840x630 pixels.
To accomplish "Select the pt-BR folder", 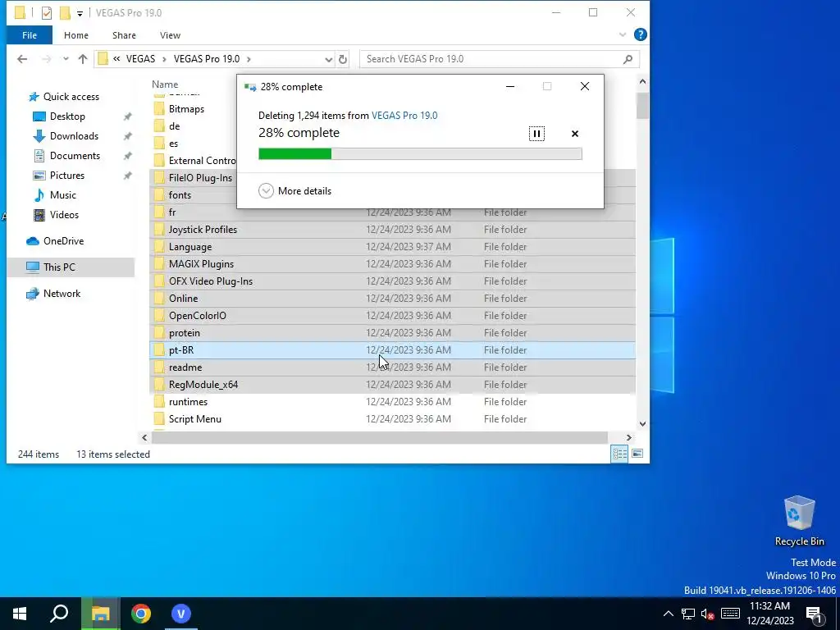I will 392,349.
